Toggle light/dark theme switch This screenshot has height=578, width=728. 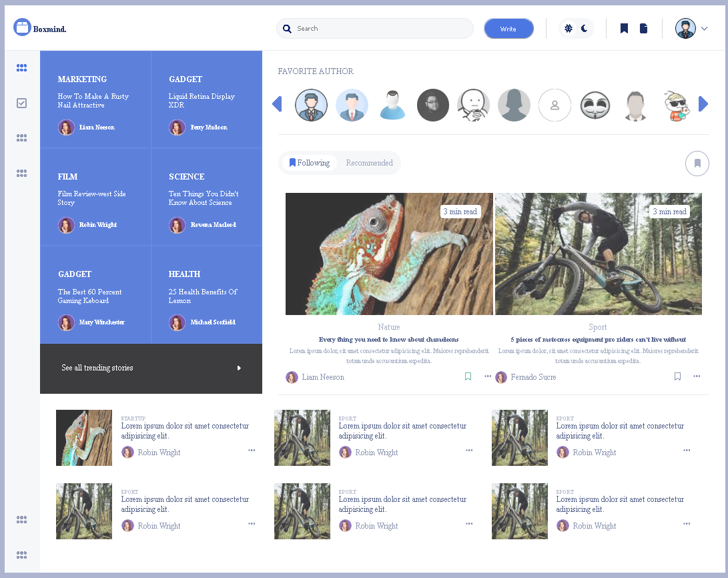pyautogui.click(x=575, y=28)
